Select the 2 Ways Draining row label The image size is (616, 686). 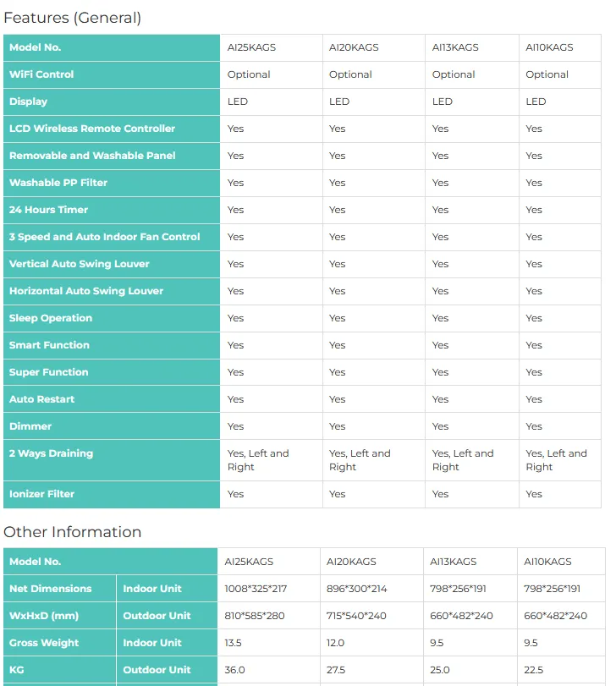(51, 453)
